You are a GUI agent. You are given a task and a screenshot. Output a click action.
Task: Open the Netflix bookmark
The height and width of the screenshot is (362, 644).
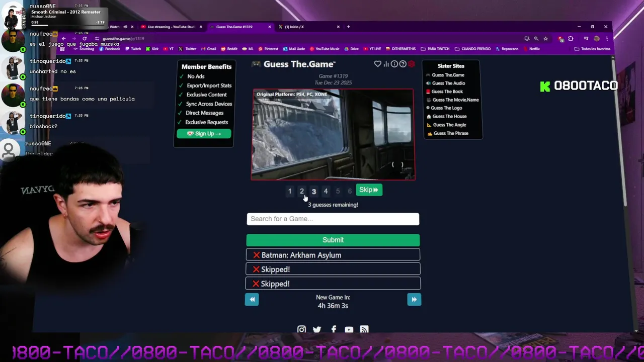pyautogui.click(x=532, y=49)
